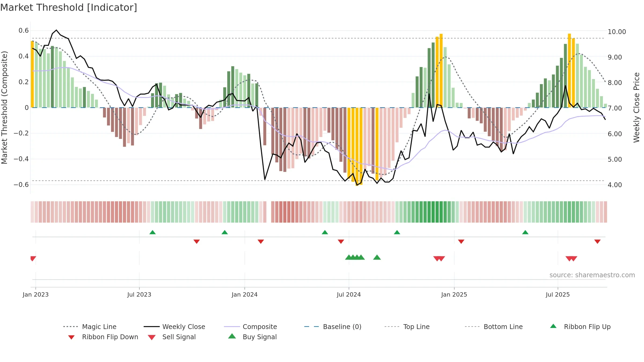Toggle Composite legend entry
The width and height of the screenshot is (644, 362).
pyautogui.click(x=250, y=327)
